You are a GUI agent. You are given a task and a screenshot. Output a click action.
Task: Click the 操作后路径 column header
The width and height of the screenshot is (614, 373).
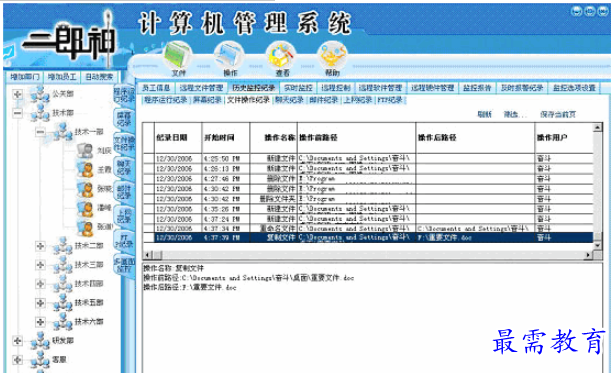475,138
